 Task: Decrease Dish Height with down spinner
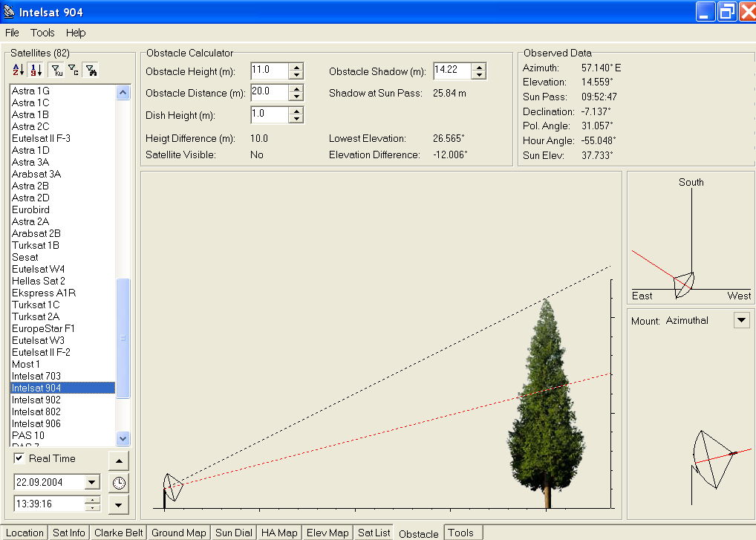click(296, 119)
